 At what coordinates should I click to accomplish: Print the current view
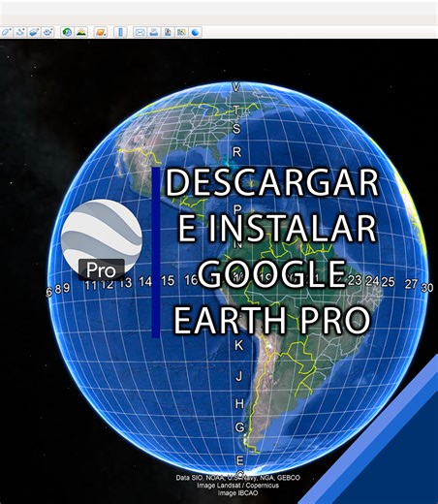pos(154,32)
